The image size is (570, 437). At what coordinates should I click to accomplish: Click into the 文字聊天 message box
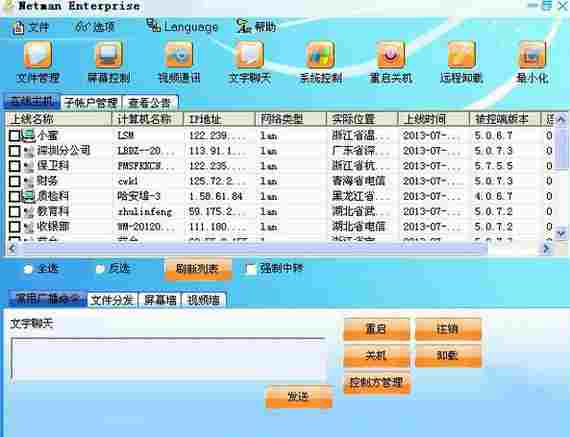click(x=168, y=360)
